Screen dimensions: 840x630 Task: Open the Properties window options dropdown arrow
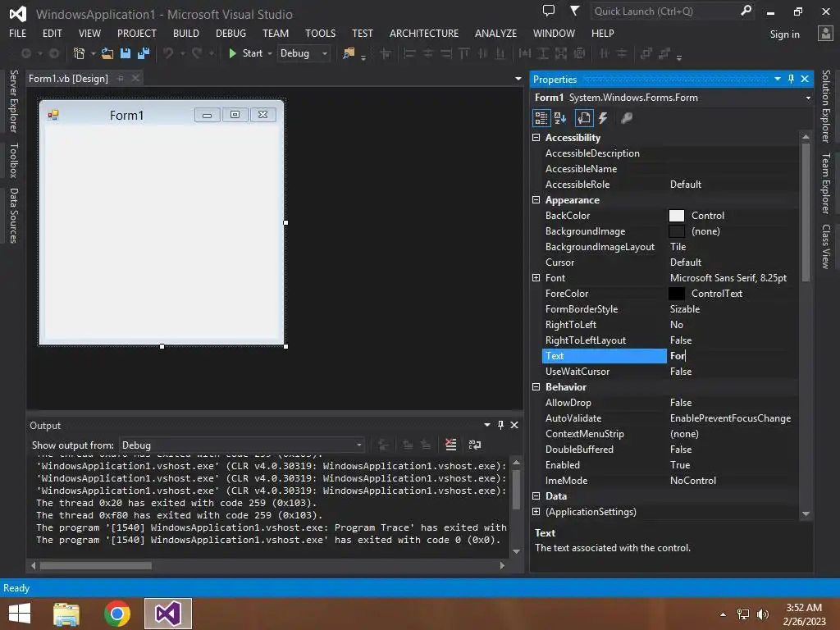778,79
